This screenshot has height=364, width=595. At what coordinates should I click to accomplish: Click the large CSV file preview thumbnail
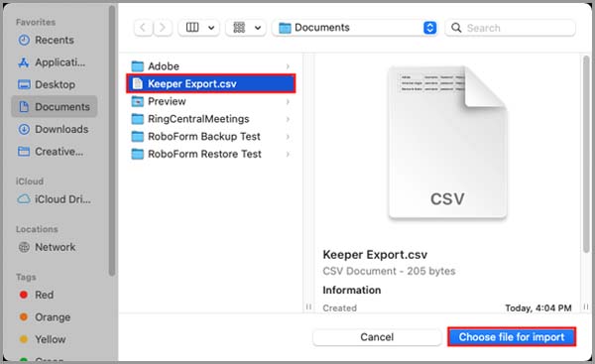click(448, 143)
